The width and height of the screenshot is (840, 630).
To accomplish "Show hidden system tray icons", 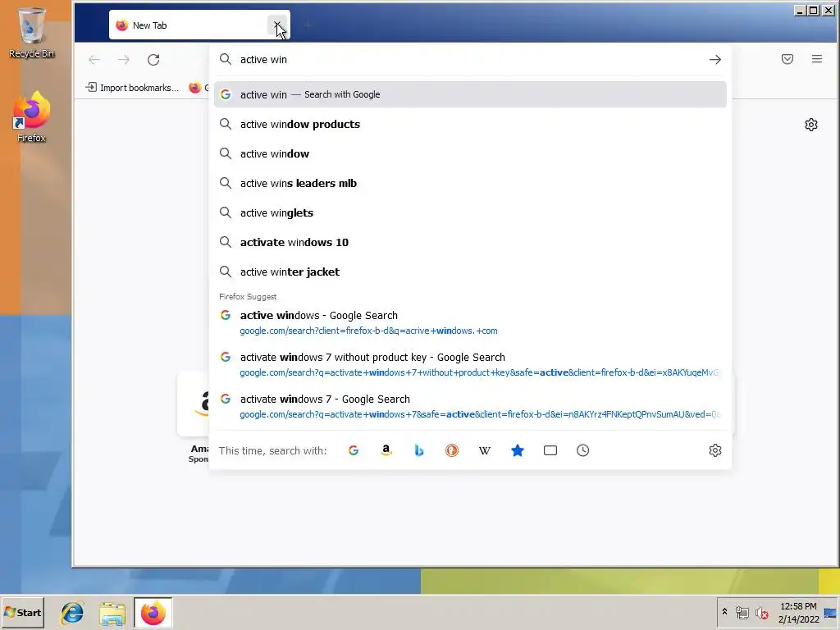I will pyautogui.click(x=725, y=612).
